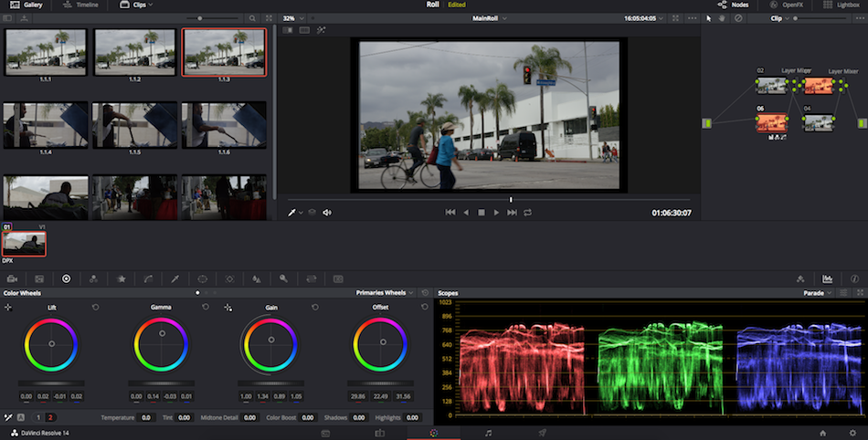Click the Temperature value field
The image size is (868, 440).
click(146, 417)
